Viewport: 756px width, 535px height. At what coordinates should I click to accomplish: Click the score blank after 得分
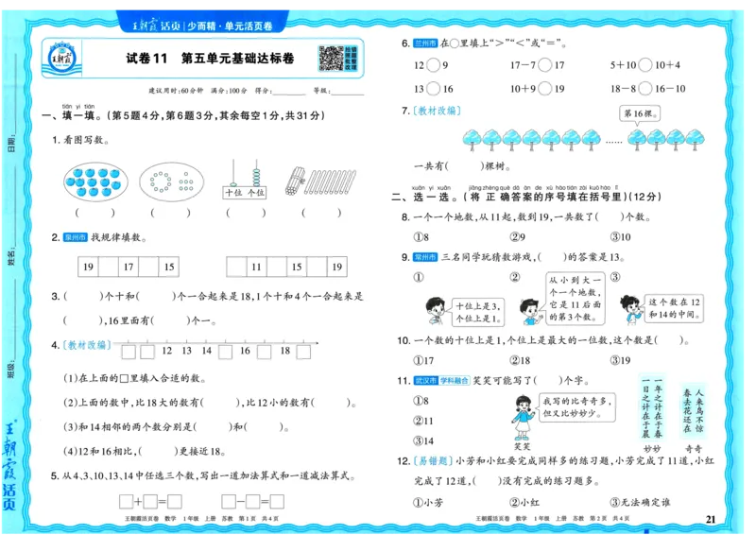[x=289, y=91]
